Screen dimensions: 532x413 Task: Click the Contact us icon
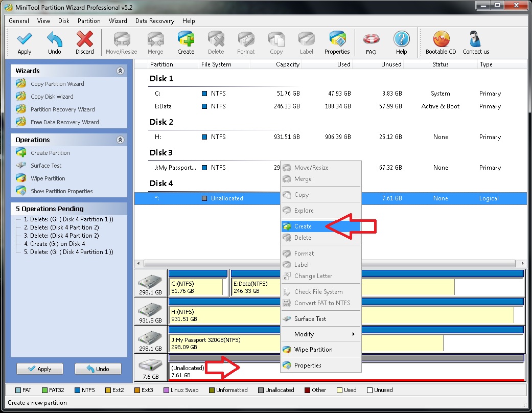pos(476,39)
